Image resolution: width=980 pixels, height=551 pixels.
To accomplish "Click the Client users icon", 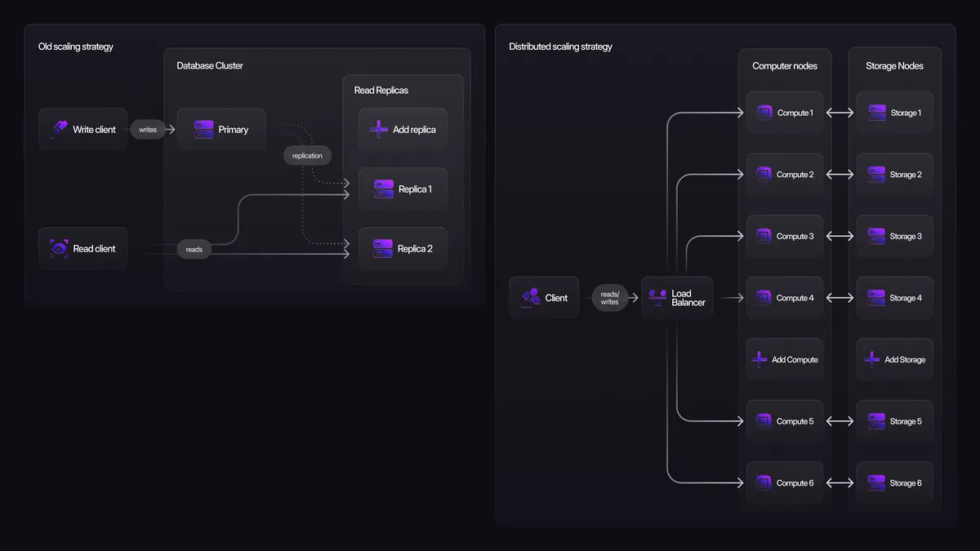I will [x=531, y=297].
